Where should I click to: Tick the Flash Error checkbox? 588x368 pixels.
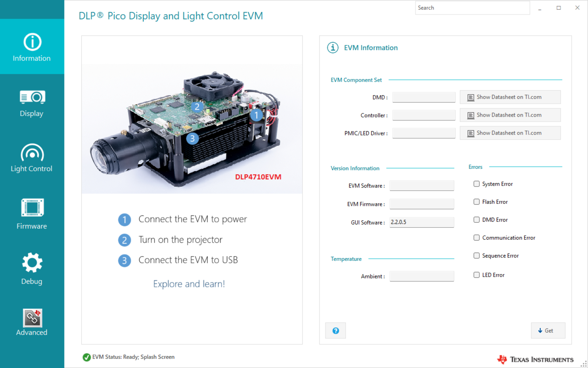477,202
